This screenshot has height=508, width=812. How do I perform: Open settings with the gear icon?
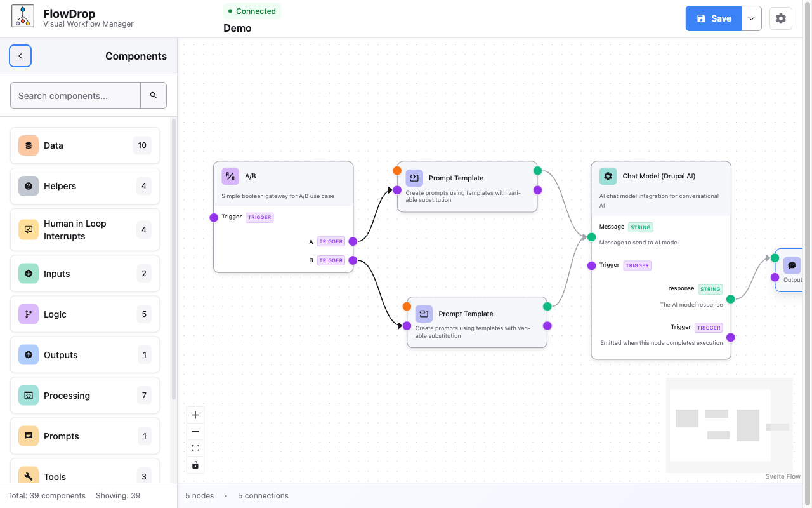781,18
